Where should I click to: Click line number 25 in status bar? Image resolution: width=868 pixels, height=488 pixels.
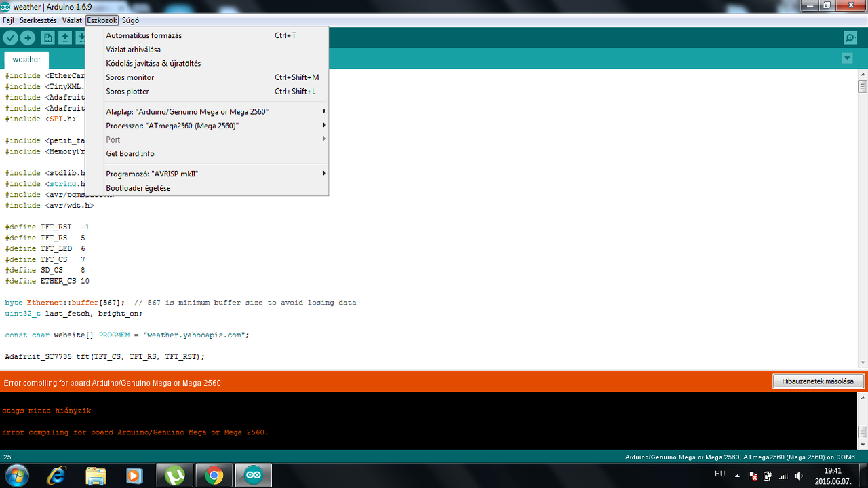pos(7,457)
